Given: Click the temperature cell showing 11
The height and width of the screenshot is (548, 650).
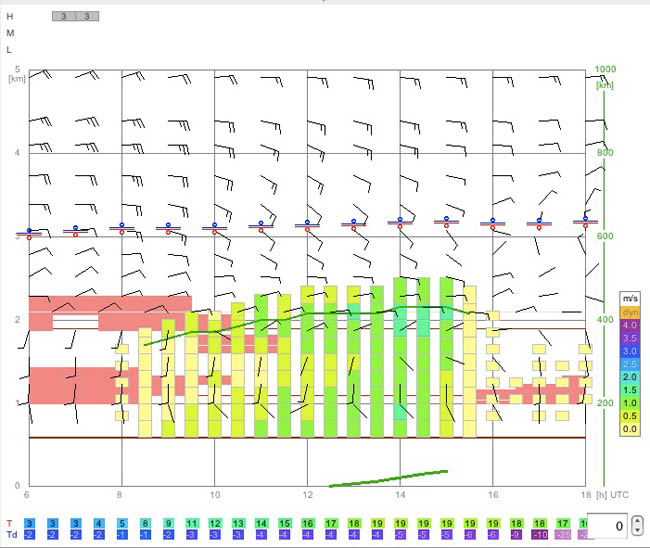Looking at the screenshot, I should (x=192, y=524).
